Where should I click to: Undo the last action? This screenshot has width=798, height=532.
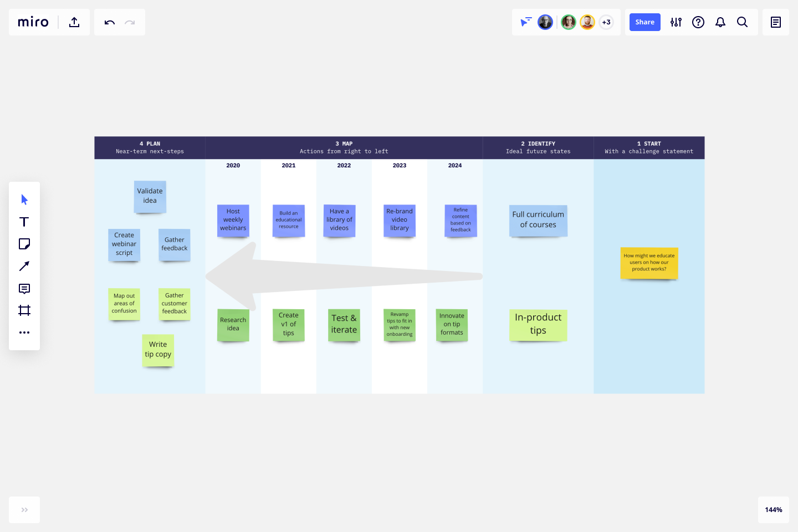pos(109,22)
